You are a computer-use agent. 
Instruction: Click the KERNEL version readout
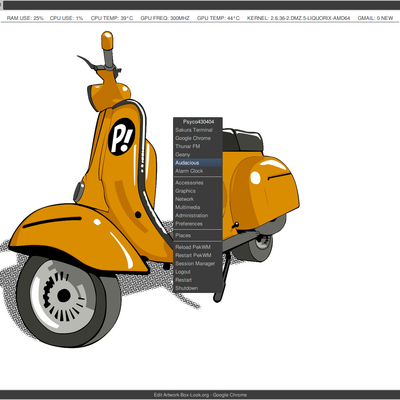click(298, 18)
